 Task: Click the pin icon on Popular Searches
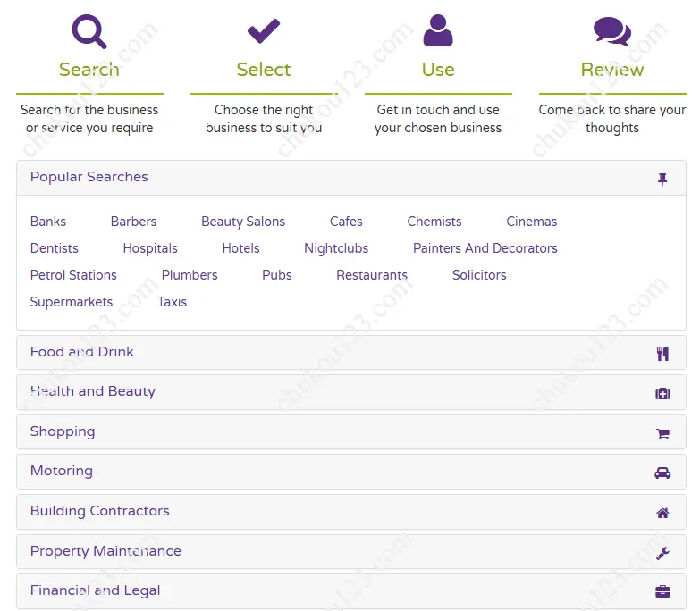pos(662,180)
